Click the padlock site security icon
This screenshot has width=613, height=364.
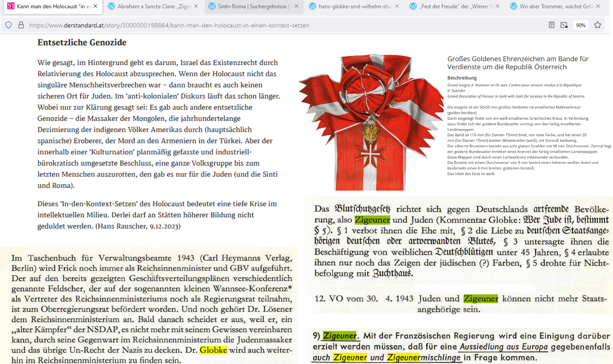(21, 25)
